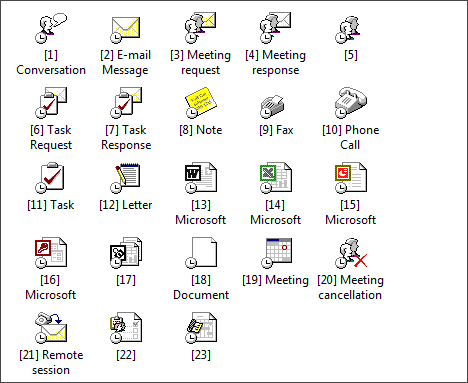This screenshot has width=468, height=383.
Task: Select the [4] Meeting response icon
Action: [275, 28]
